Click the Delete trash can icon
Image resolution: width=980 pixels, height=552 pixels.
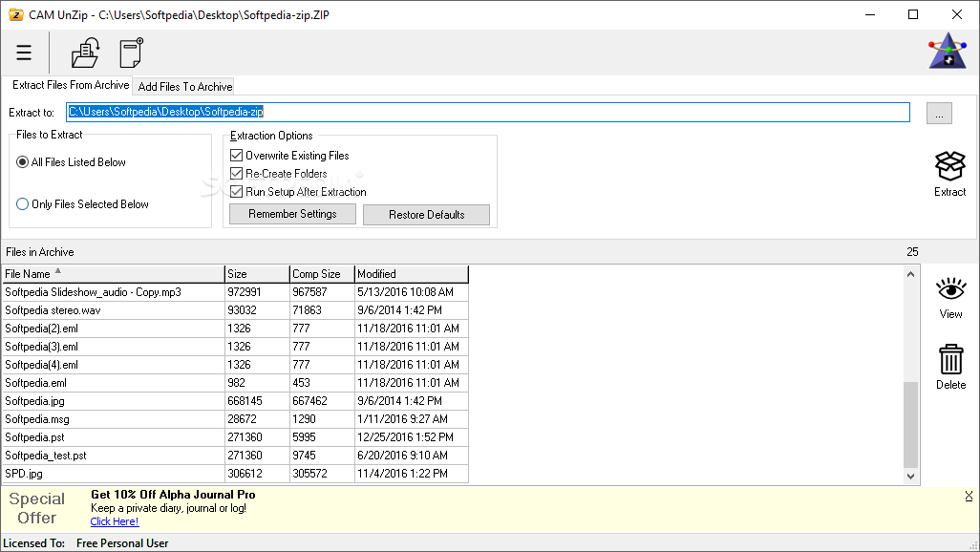coord(950,359)
